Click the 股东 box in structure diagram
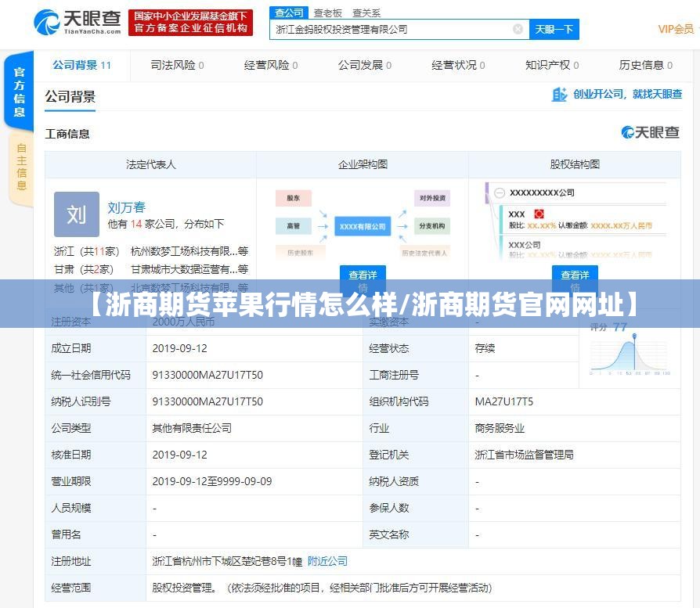The image size is (700, 608). coord(294,198)
